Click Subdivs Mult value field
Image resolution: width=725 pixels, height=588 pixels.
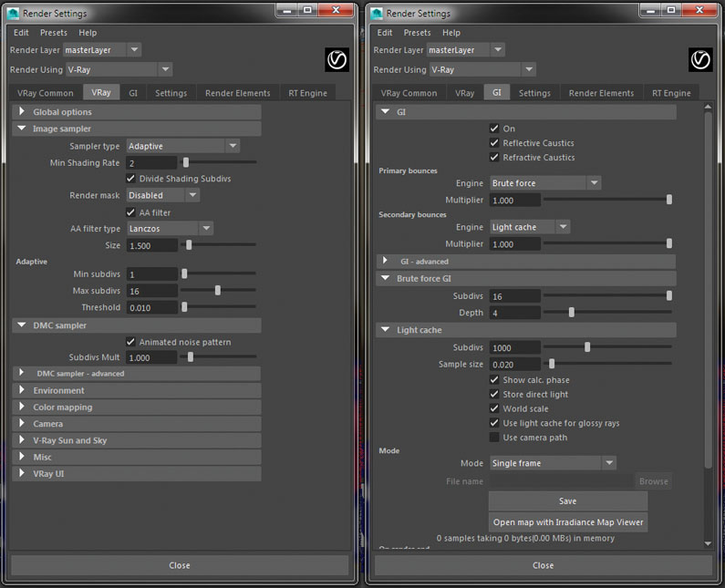151,357
